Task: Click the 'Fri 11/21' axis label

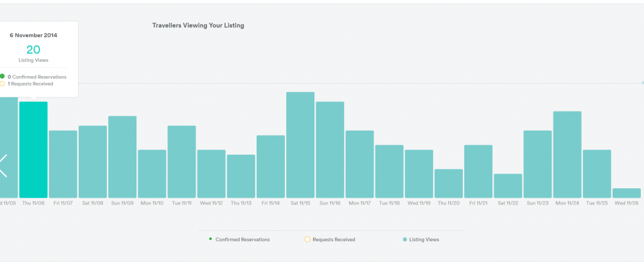Action: pyautogui.click(x=478, y=203)
